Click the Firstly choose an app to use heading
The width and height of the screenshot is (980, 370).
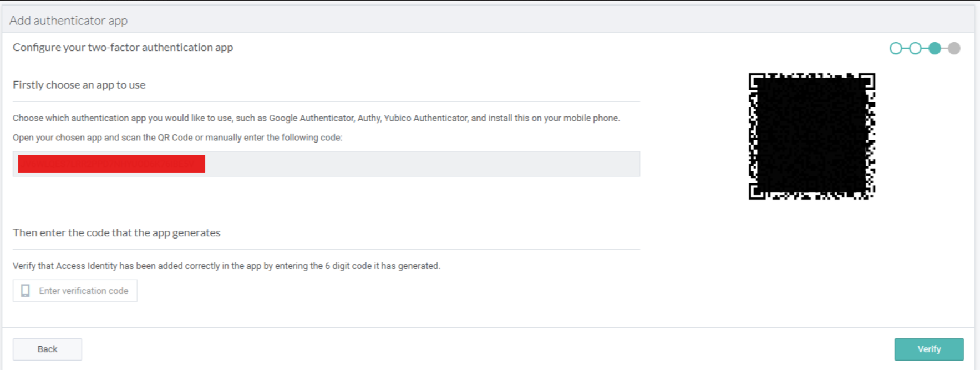point(79,85)
